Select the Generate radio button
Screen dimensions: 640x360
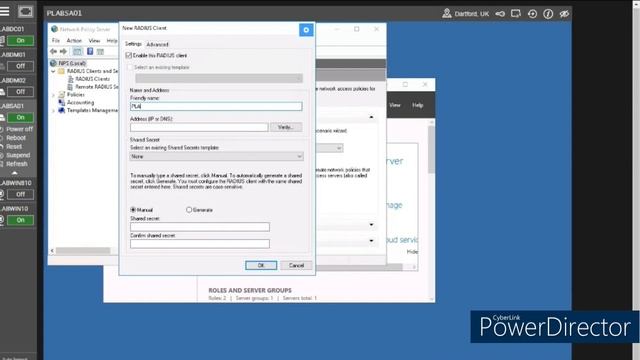click(x=189, y=210)
